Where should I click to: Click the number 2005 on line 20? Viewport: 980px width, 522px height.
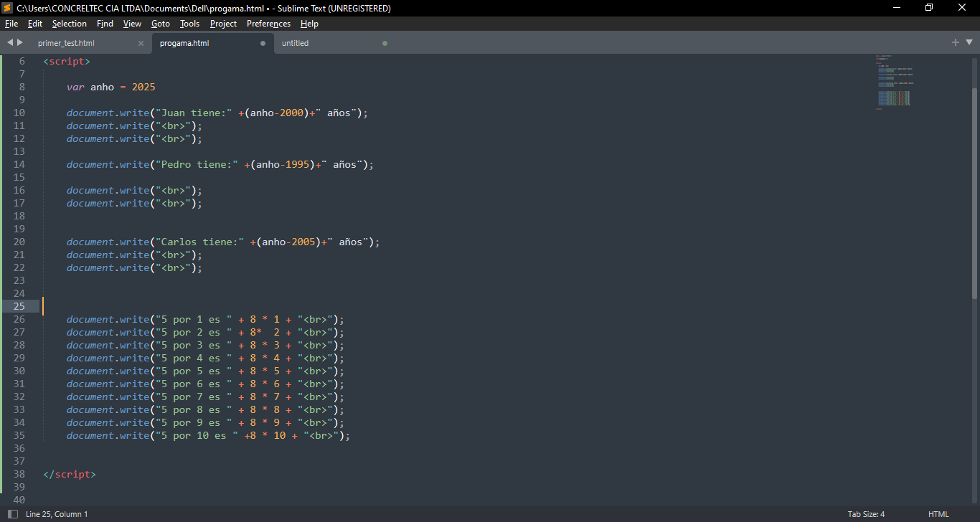[303, 242]
